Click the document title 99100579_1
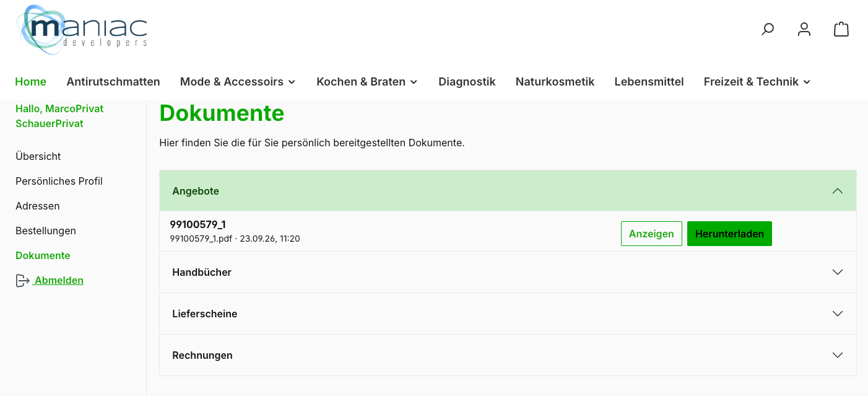 197,224
